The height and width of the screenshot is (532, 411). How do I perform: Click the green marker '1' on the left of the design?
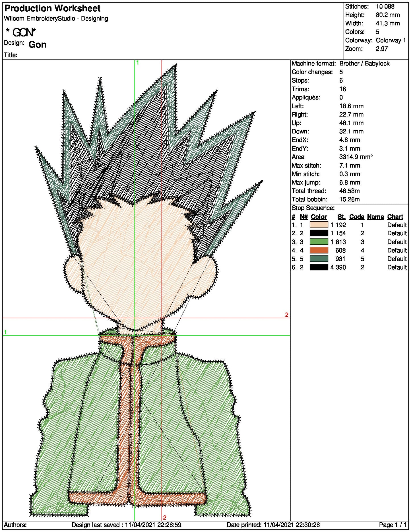(x=5, y=332)
